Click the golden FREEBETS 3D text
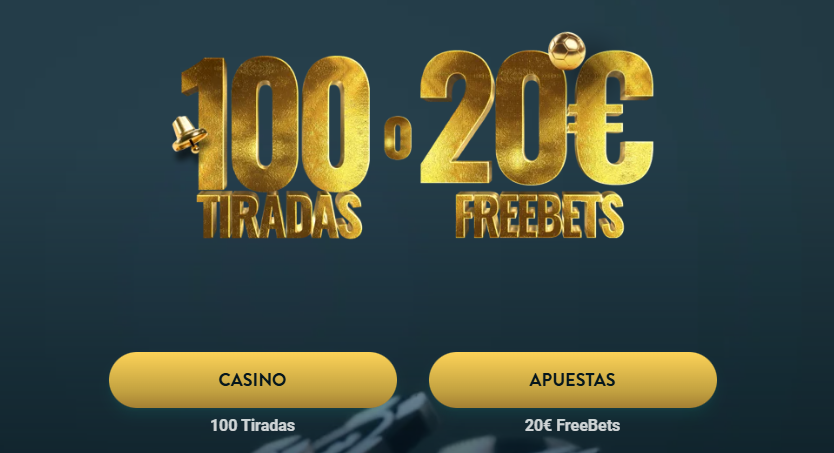Viewport: 834px width, 453px height. tap(539, 215)
